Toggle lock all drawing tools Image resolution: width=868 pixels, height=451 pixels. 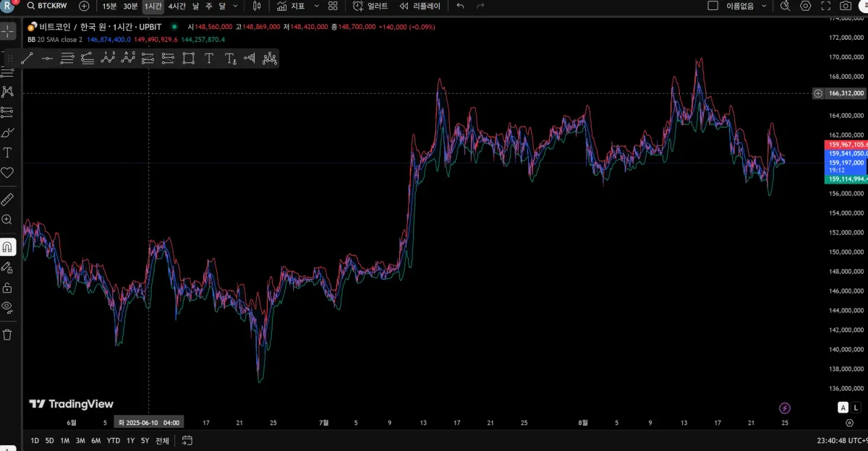point(7,288)
